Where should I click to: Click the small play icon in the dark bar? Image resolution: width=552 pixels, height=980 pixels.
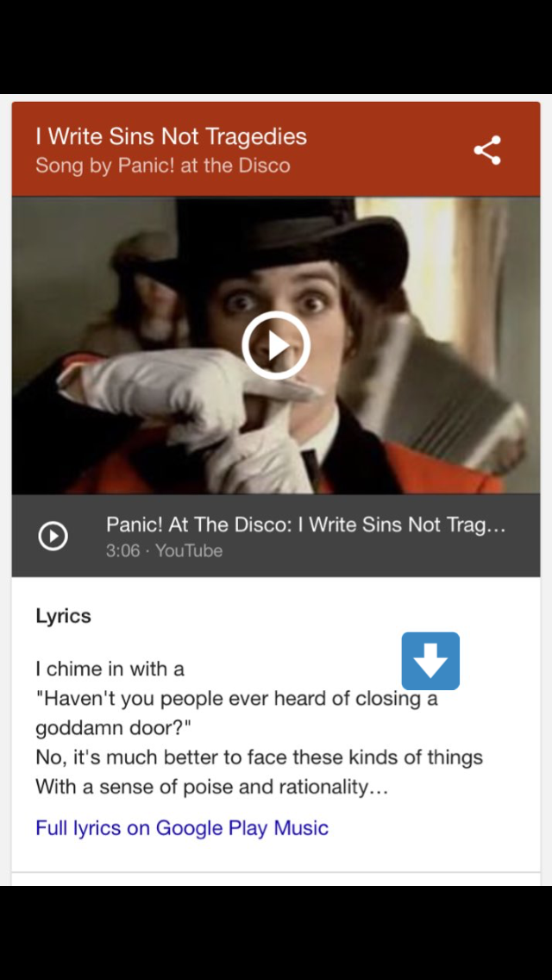pos(53,536)
